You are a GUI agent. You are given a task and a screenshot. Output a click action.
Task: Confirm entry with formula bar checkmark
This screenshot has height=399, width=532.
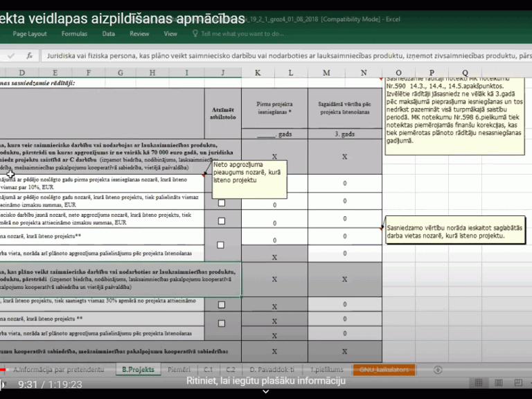(x=10, y=55)
